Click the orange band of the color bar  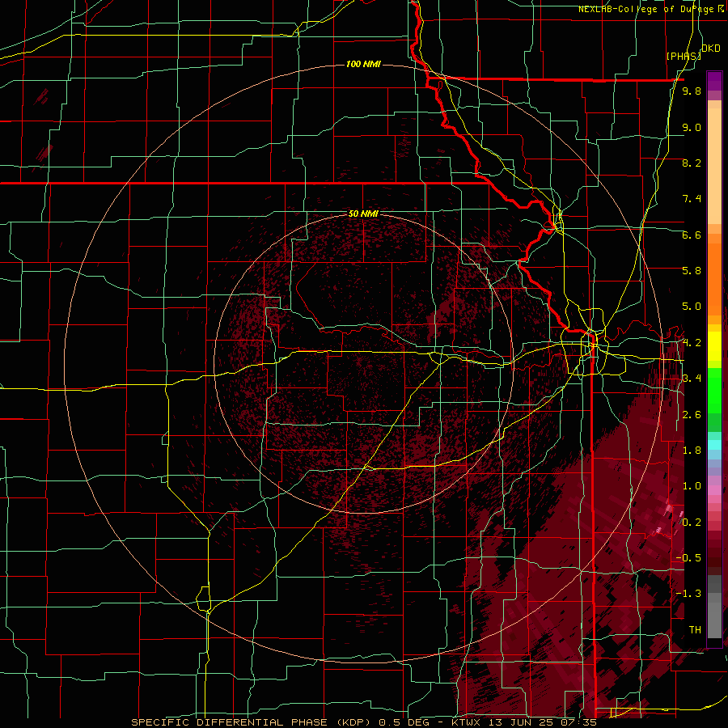click(x=714, y=274)
